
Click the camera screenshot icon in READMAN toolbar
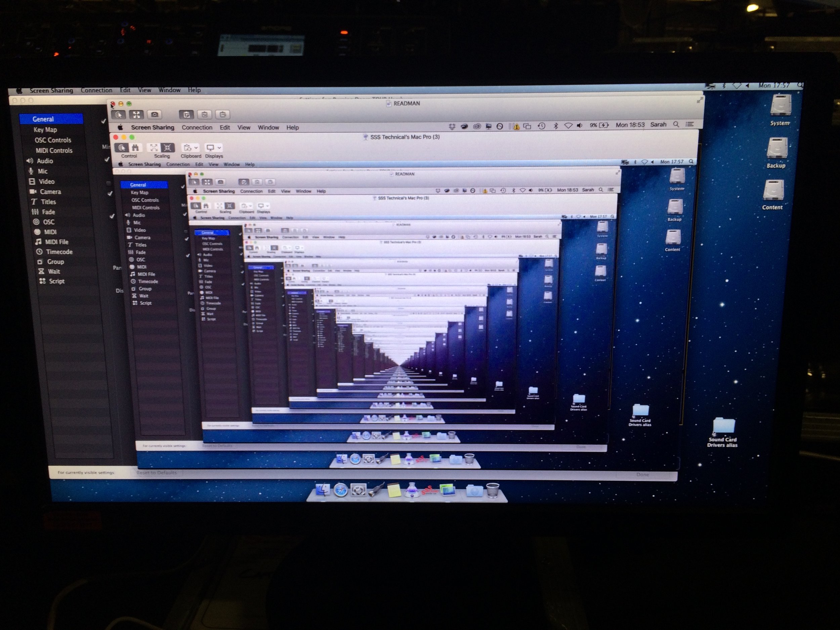click(154, 115)
